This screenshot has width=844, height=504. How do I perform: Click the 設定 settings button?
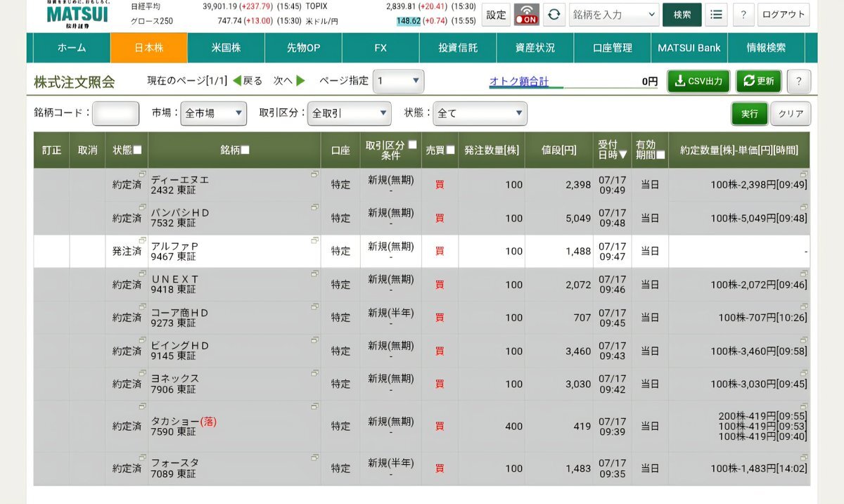click(497, 14)
